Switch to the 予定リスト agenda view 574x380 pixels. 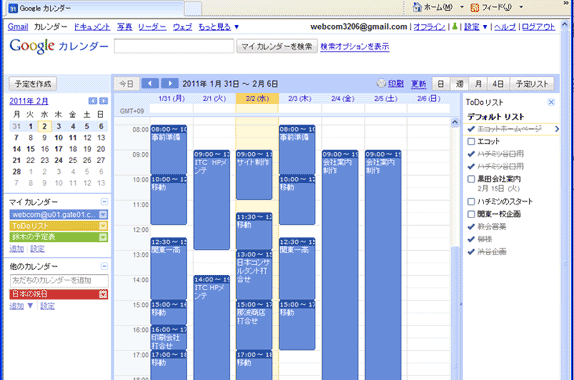coord(532,84)
